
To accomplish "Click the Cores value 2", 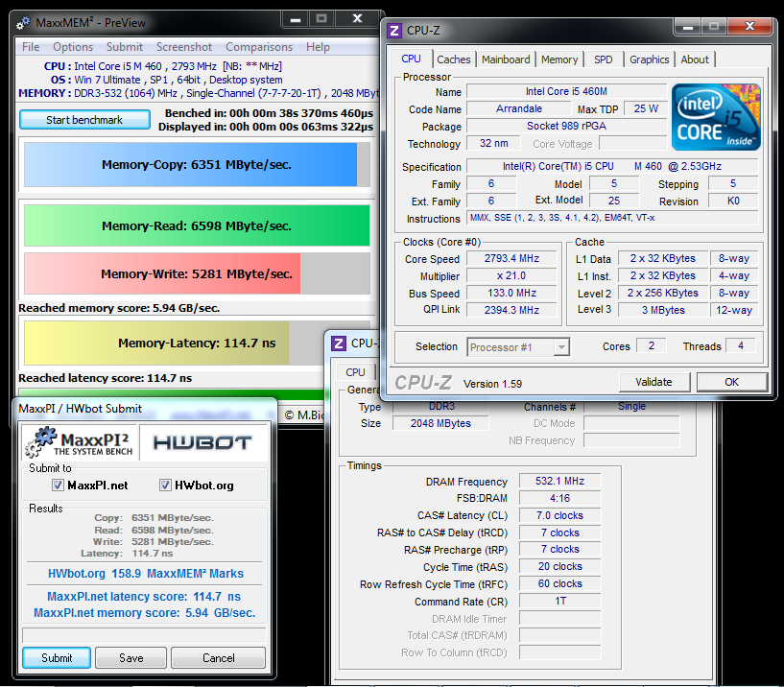I will tap(651, 345).
